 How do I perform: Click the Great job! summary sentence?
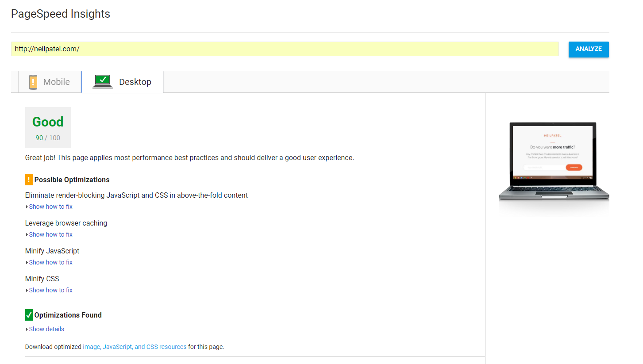tap(189, 157)
